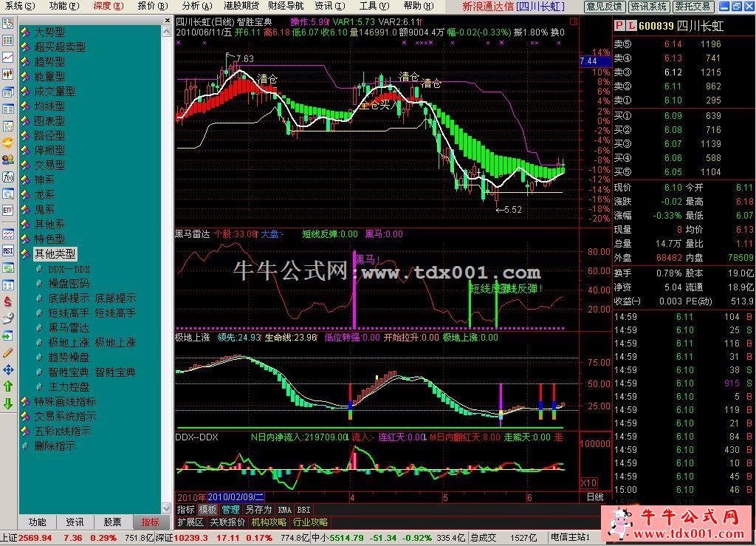The width and height of the screenshot is (756, 546).
Task: Click the green refresh arrows icon
Action: tap(7, 267)
